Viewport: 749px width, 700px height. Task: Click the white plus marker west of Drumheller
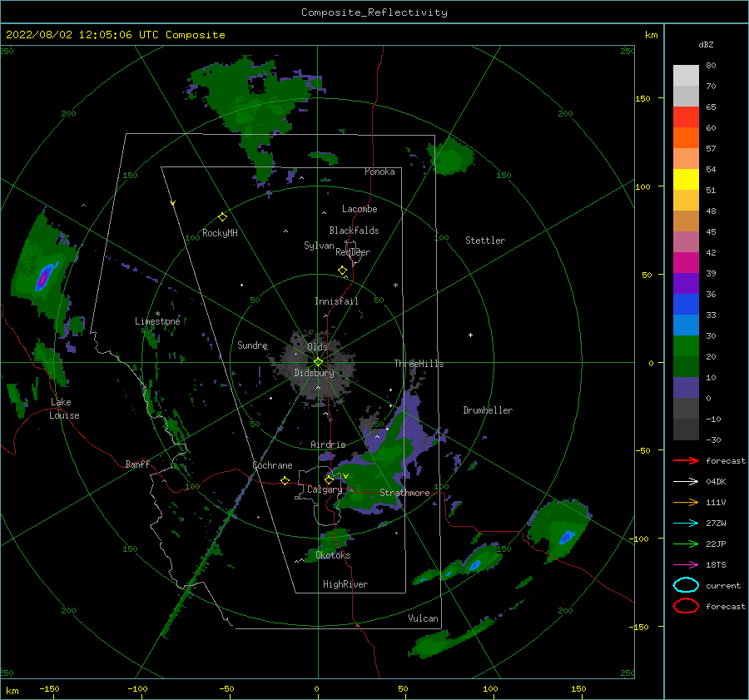[x=470, y=335]
